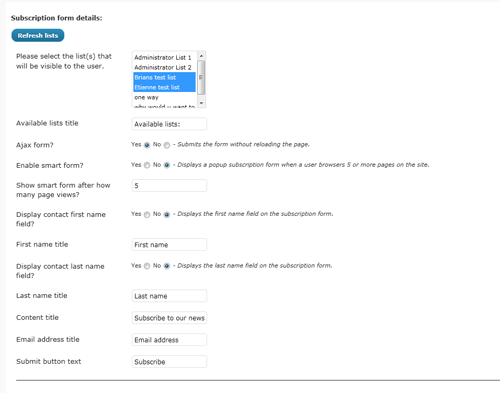Focus the Available lists title field
Viewport: 500px width, 393px height.
pyautogui.click(x=169, y=124)
